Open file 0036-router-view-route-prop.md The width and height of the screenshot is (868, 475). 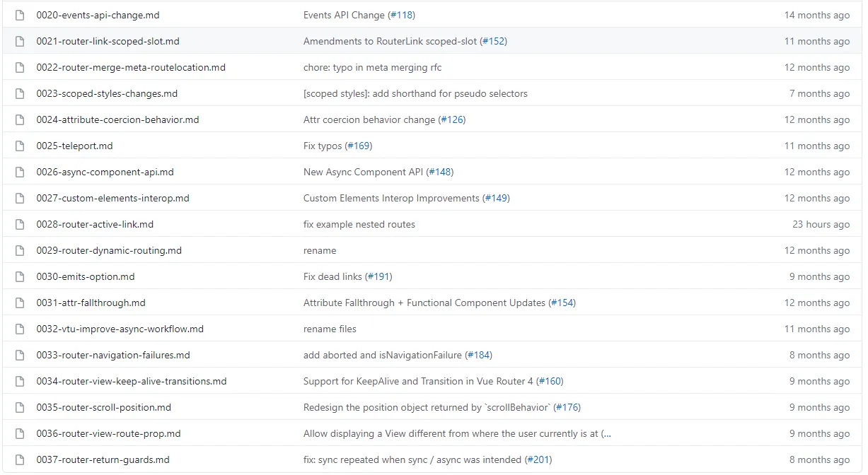click(109, 433)
